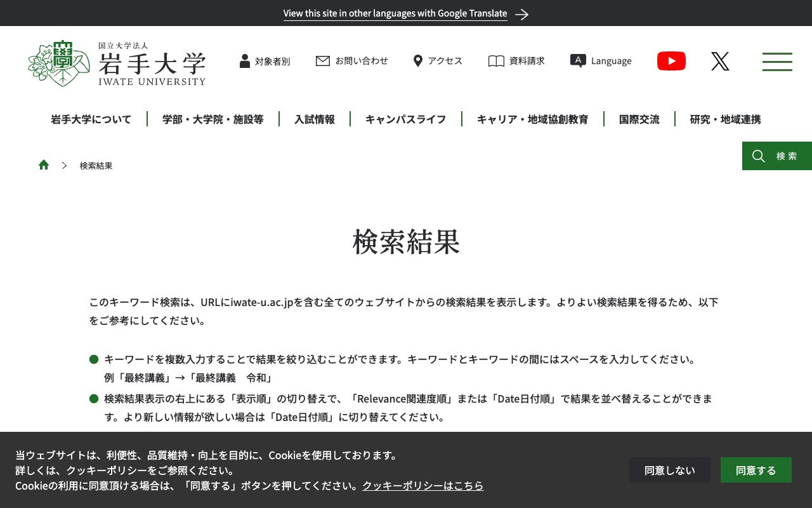Open the 検索 magnifier search icon

pos(759,156)
